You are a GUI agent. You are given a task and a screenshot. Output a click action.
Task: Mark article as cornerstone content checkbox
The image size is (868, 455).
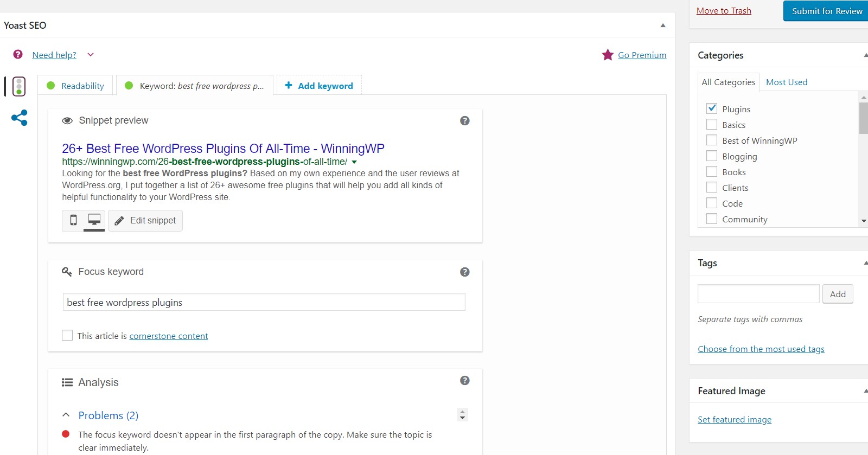click(67, 335)
